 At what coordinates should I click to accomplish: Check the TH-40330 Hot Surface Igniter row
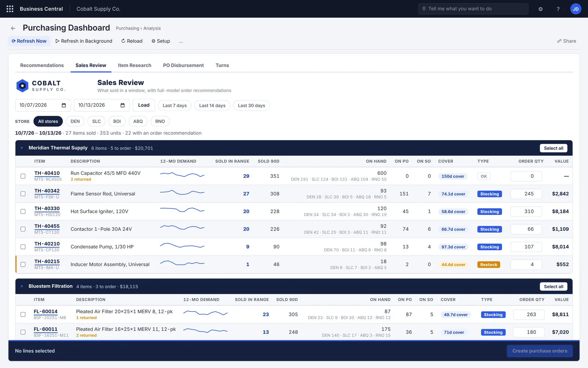coord(23,212)
